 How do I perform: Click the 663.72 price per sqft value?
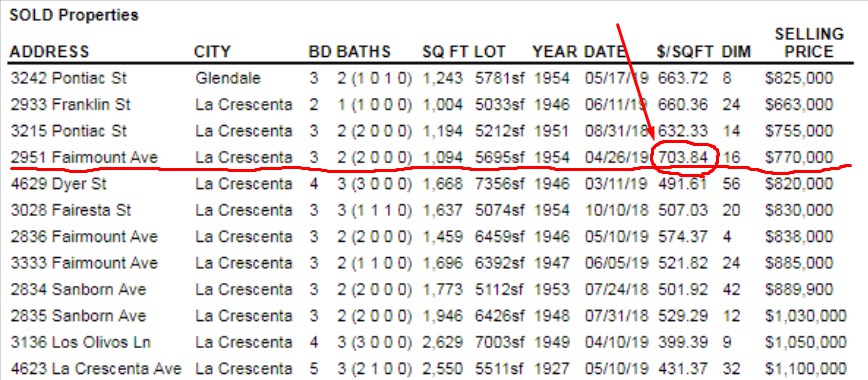(683, 78)
